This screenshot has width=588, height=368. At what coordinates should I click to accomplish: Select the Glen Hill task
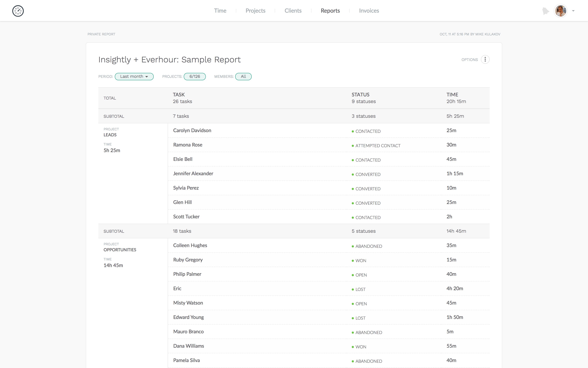point(182,202)
